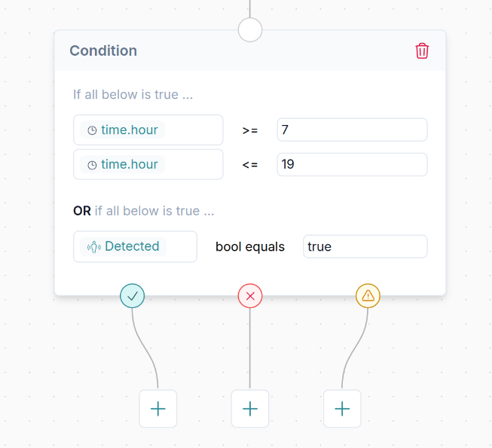Screen dimensions: 492x448
Task: Add a step under the true branch
Action: coord(158,409)
